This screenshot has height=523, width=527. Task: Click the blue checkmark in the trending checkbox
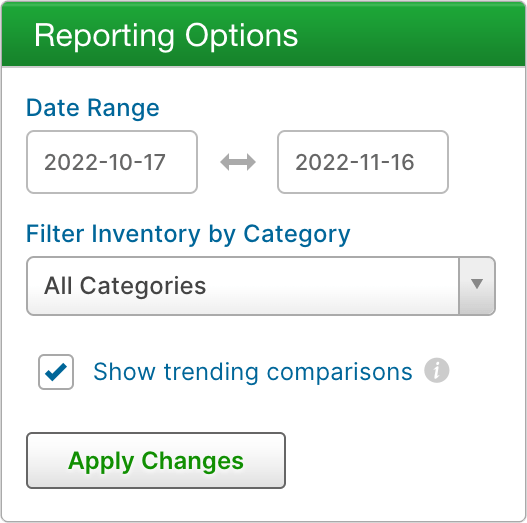(x=56, y=372)
